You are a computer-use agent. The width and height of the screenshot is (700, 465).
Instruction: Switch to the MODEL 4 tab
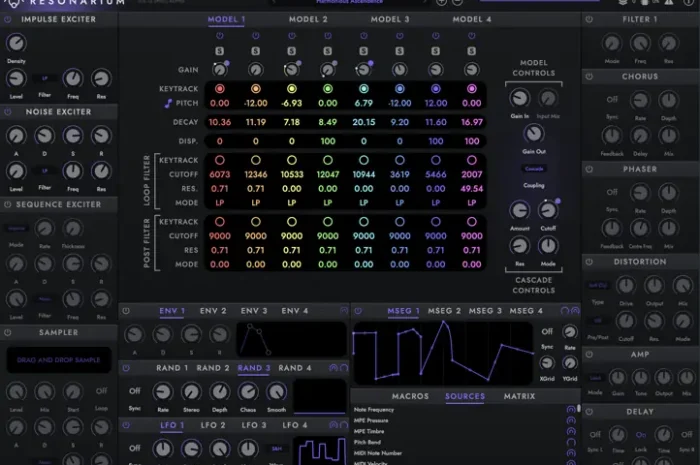(472, 19)
